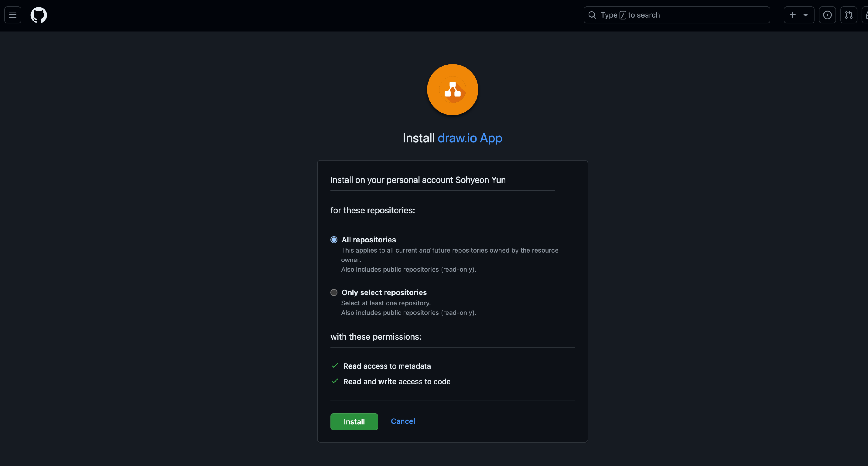Open the Issues circle-dot icon
The image size is (868, 466).
click(x=827, y=15)
